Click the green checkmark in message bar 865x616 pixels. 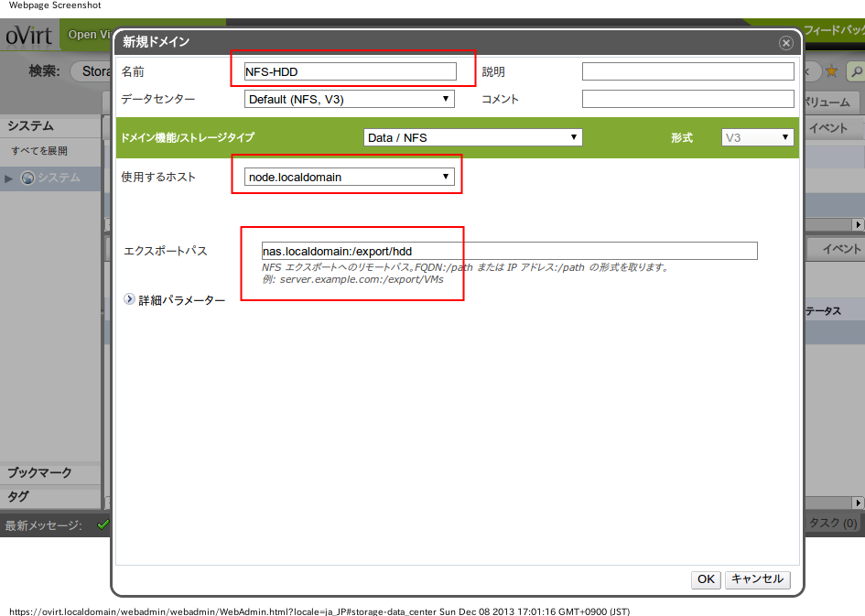(103, 524)
